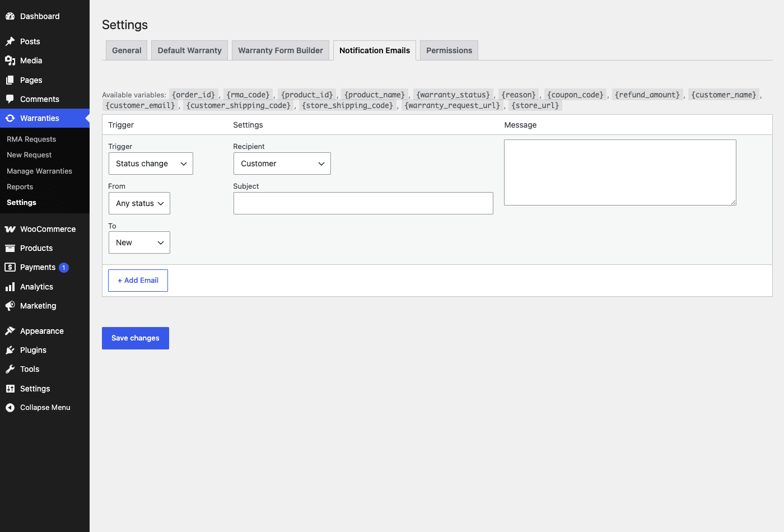Viewport: 784px width, 532px height.
Task: Click the Plugins plug icon
Action: (10, 350)
